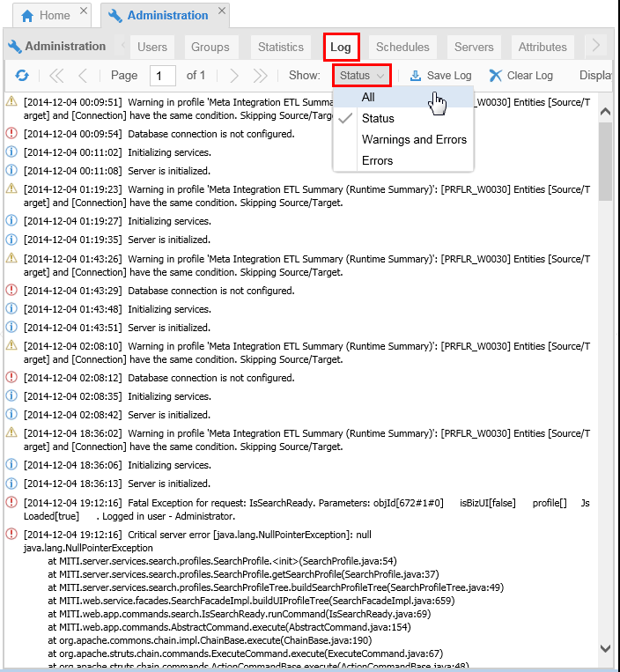Choose Errors filter option
Viewport: 620px width, 672px height.
(x=403, y=160)
